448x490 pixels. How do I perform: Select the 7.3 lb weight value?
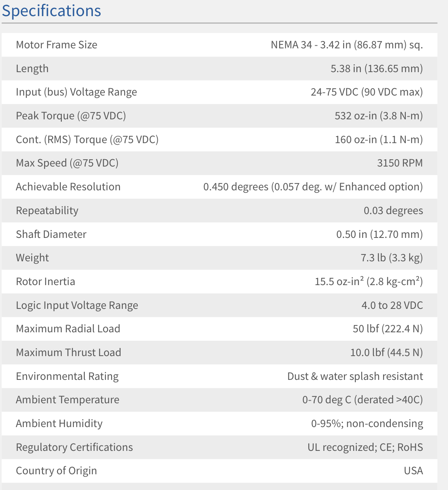pos(391,258)
